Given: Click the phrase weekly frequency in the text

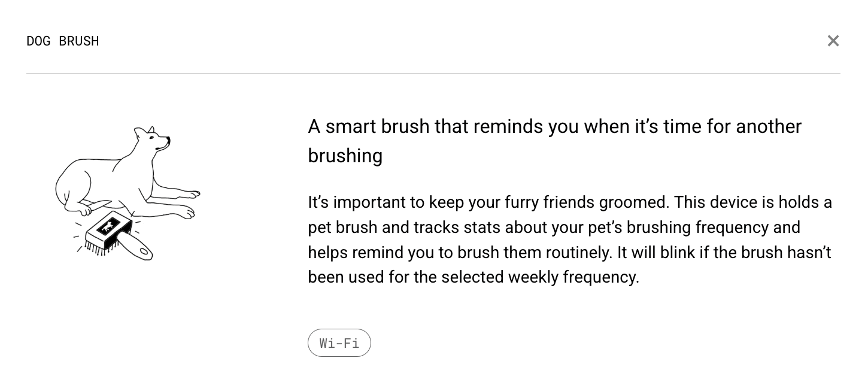Looking at the screenshot, I should 573,277.
